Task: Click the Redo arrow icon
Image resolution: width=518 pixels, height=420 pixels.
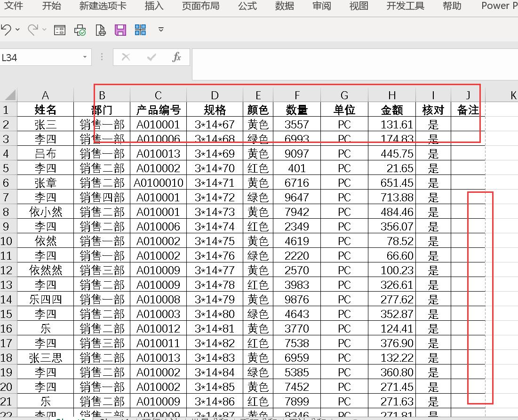Action: tap(33, 30)
